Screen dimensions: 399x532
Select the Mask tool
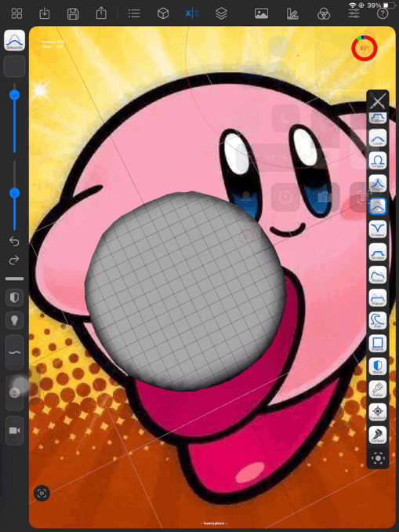[378, 366]
